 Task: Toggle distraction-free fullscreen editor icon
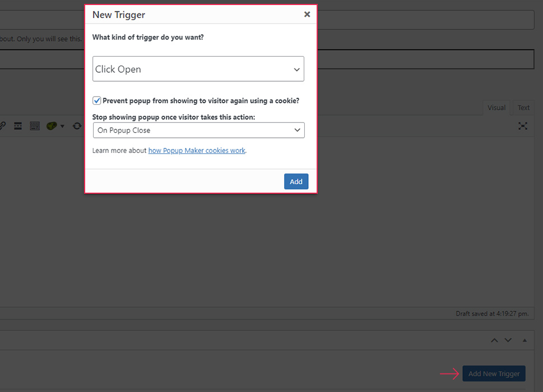pyautogui.click(x=523, y=126)
